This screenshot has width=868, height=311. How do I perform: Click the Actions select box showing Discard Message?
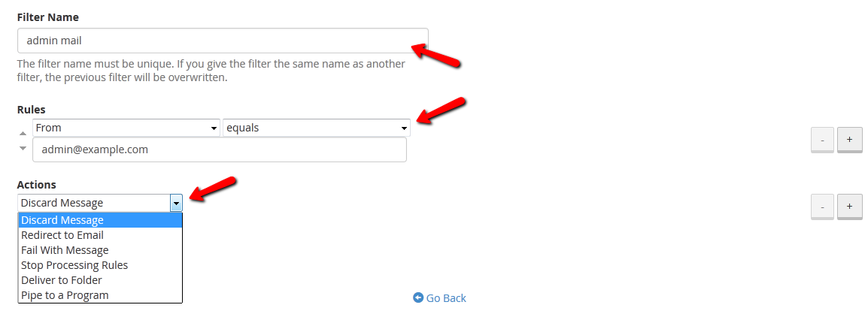[x=93, y=203]
